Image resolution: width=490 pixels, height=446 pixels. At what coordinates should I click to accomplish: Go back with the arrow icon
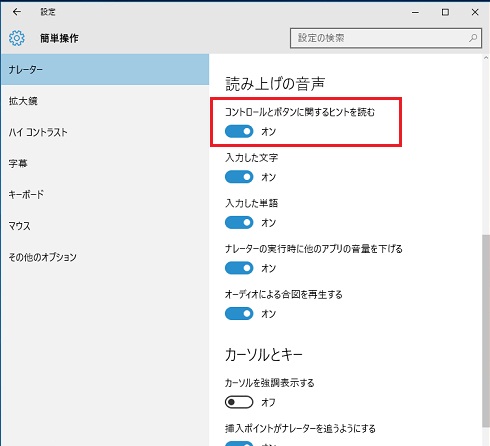coord(17,12)
